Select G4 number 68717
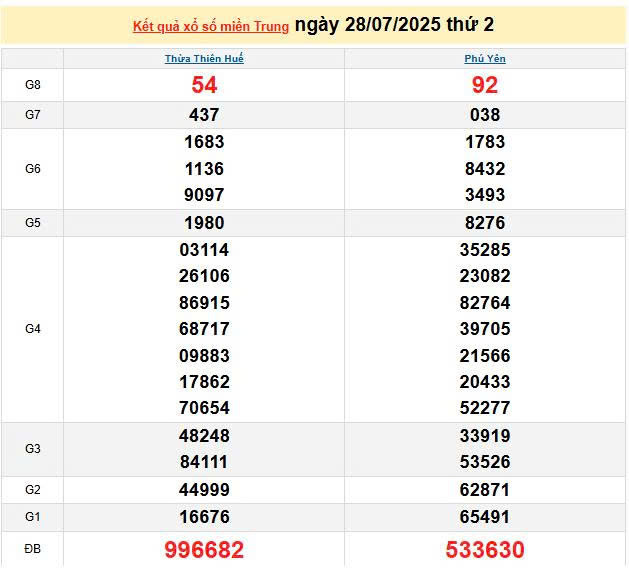Viewport: 629px width, 578px height. (204, 329)
